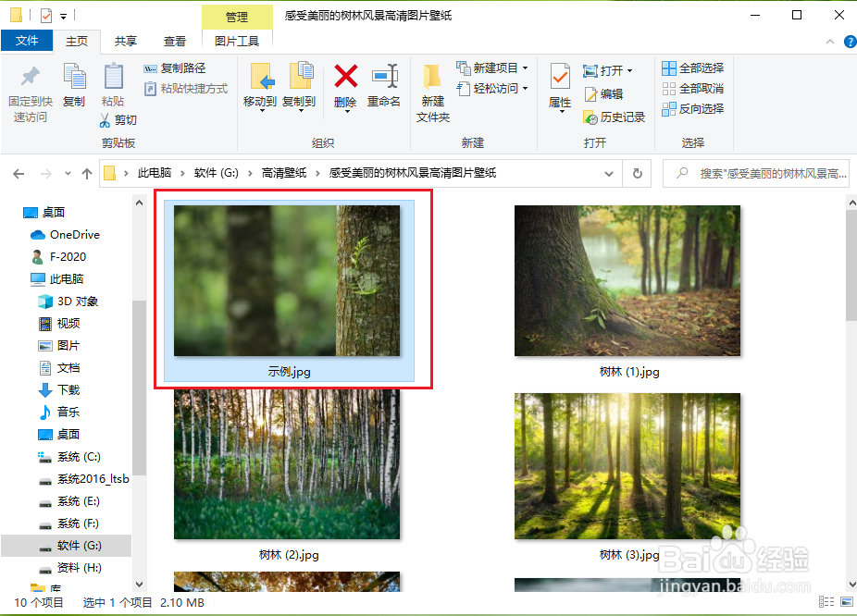
Task: Switch to the 查看 ribbon tab
Action: pyautogui.click(x=174, y=41)
